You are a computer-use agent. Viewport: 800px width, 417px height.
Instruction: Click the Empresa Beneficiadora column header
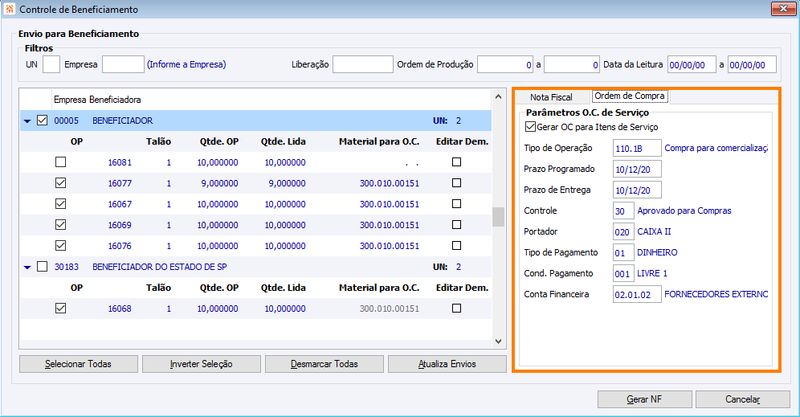[97, 100]
